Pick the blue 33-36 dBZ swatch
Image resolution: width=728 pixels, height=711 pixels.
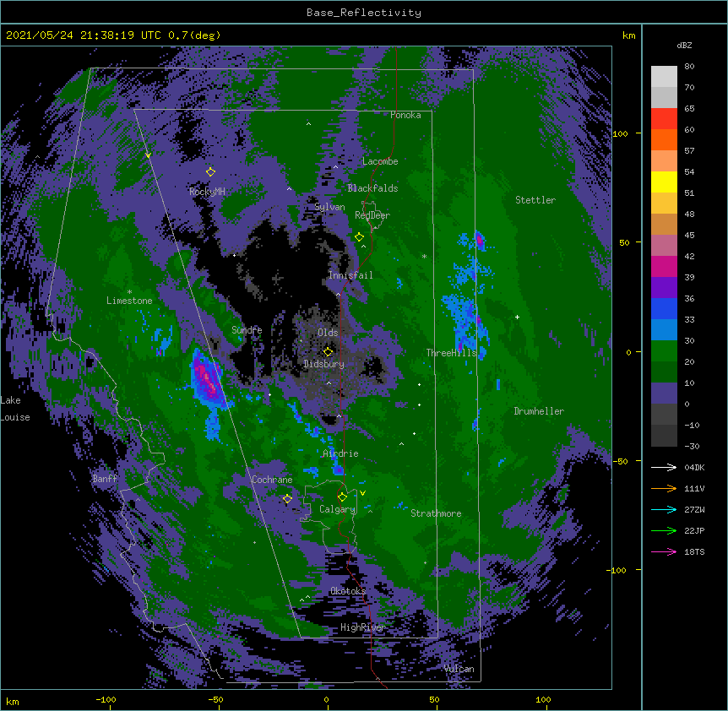click(664, 308)
